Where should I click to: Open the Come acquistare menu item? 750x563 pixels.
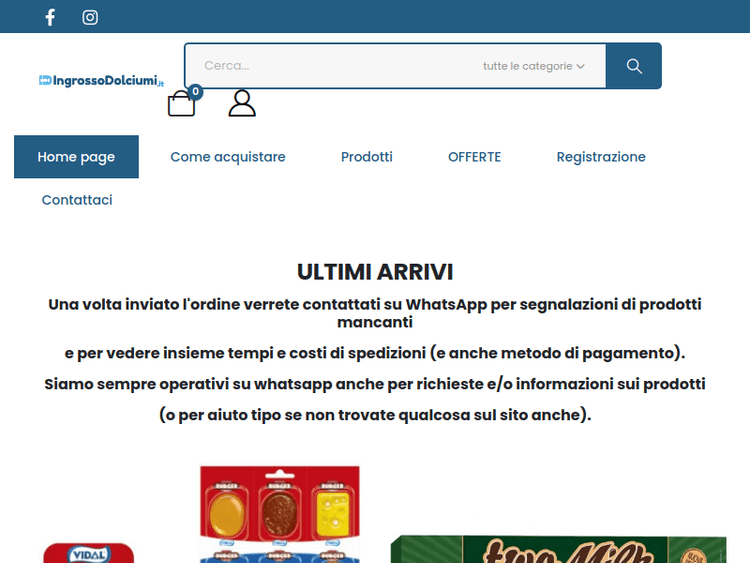(228, 157)
